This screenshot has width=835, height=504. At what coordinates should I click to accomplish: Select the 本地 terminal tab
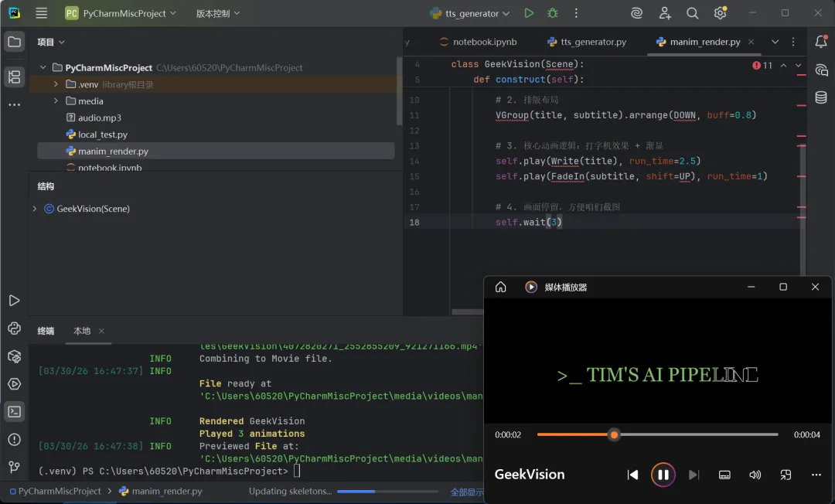click(81, 331)
